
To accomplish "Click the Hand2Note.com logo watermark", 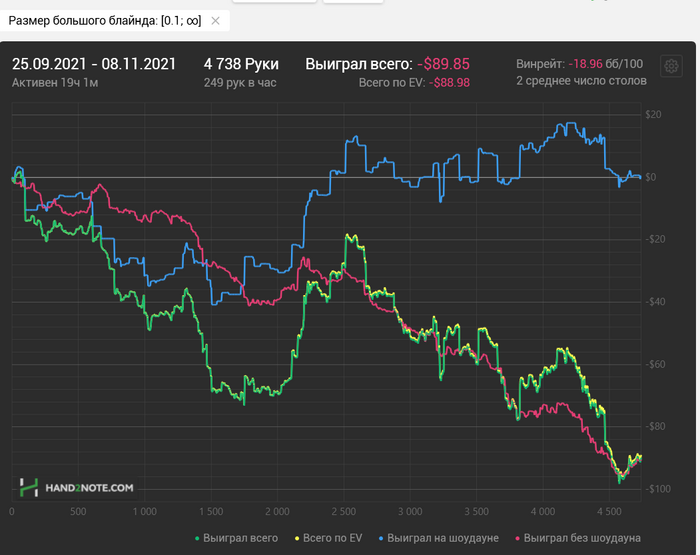I will pyautogui.click(x=77, y=487).
